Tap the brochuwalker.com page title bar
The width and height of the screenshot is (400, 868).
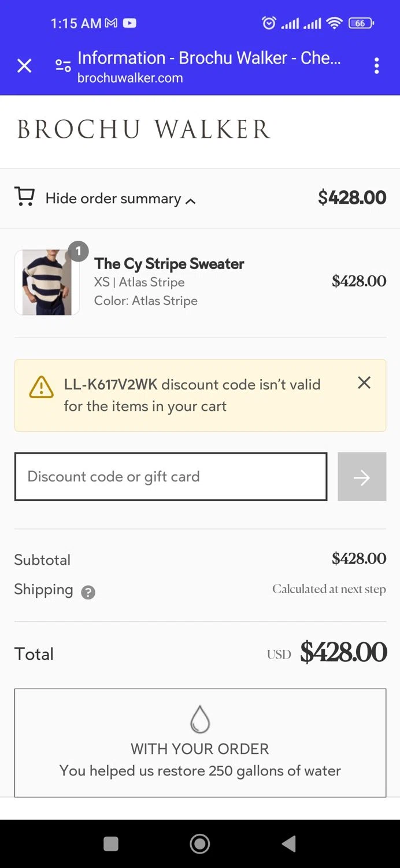209,66
